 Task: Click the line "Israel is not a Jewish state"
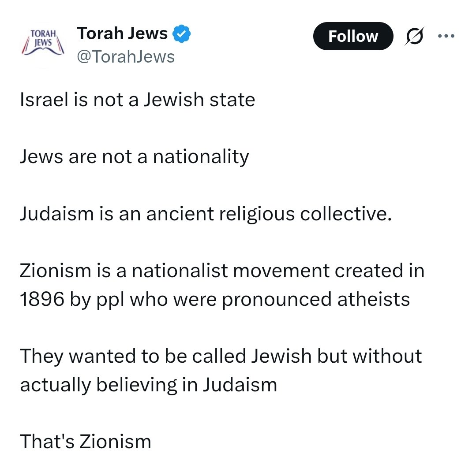click(x=137, y=100)
